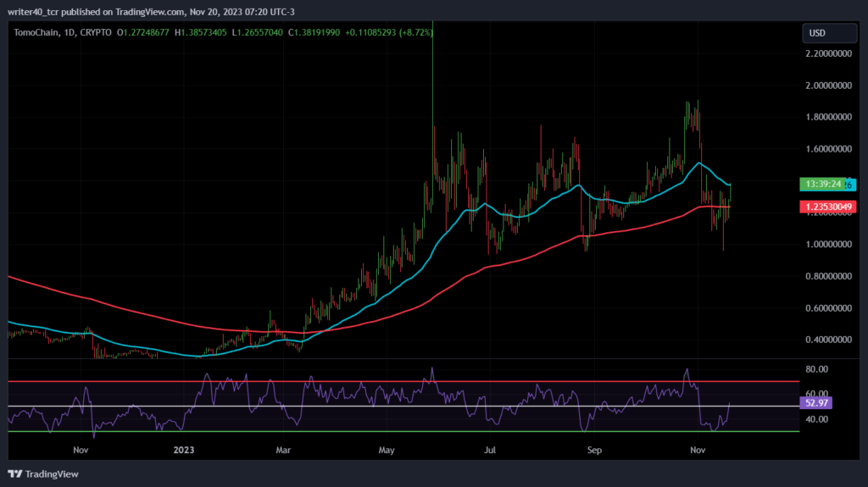Image resolution: width=868 pixels, height=487 pixels.
Task: Click the 1.00000000 price axis label
Action: coord(829,244)
